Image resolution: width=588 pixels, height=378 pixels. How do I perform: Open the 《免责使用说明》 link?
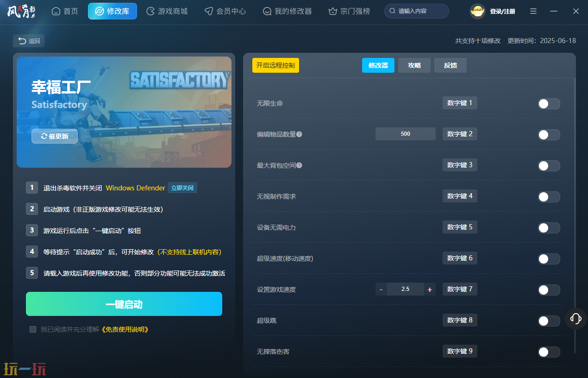click(x=124, y=329)
